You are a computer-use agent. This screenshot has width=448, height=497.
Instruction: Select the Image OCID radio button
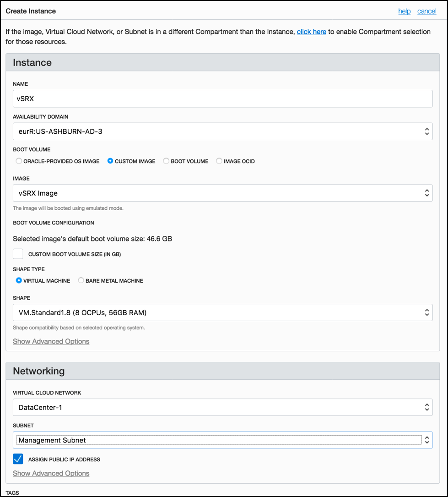click(x=219, y=161)
